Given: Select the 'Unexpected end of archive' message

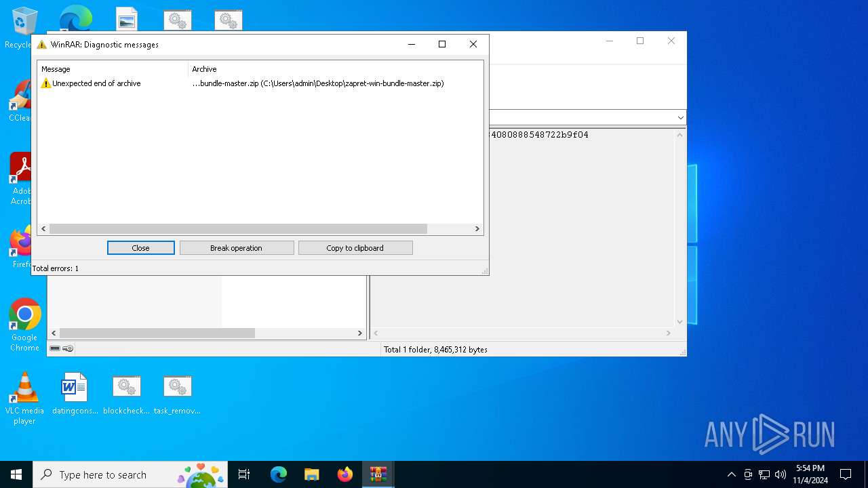Looking at the screenshot, I should (96, 83).
